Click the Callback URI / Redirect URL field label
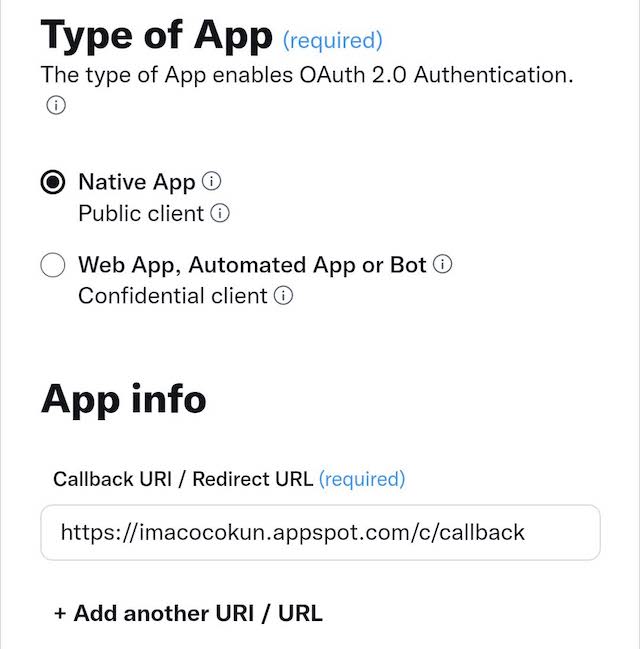Screen dimensions: 640x649 tap(183, 479)
